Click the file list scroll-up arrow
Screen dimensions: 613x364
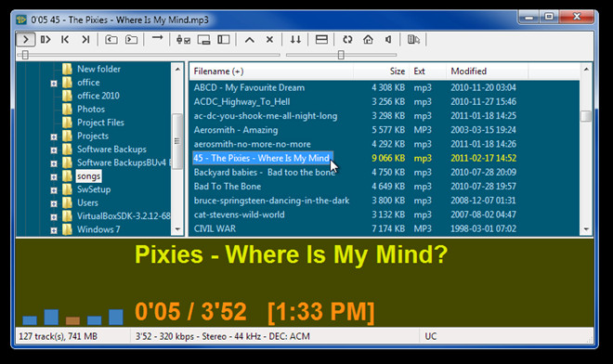coord(586,70)
